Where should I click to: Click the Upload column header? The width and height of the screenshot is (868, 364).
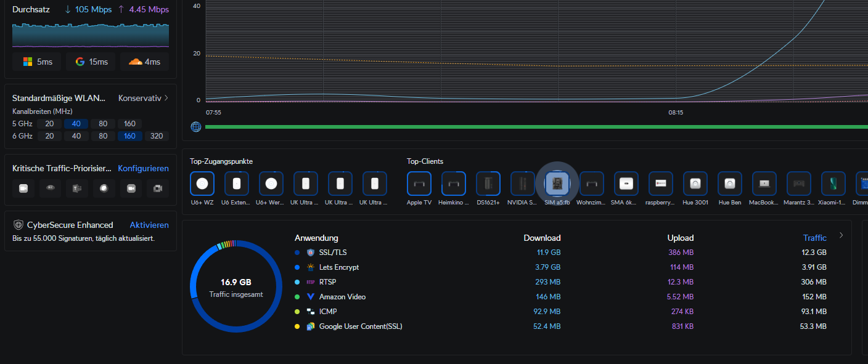click(681, 238)
